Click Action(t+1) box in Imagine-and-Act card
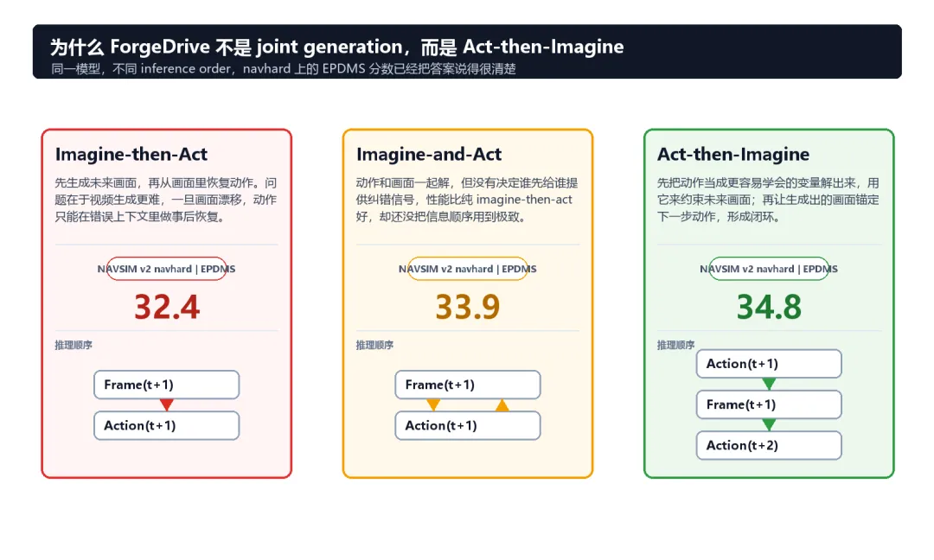Viewport: 934px width, 560px height. coord(468,425)
